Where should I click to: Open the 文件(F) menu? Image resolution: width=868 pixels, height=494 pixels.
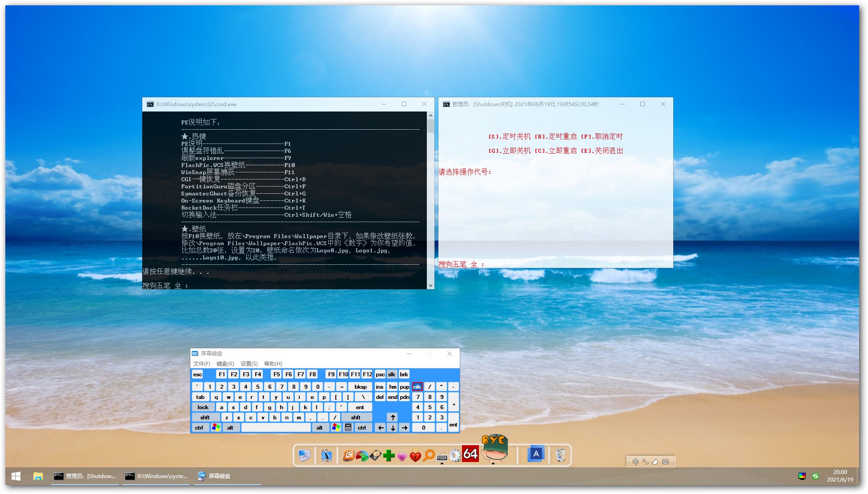pos(201,363)
